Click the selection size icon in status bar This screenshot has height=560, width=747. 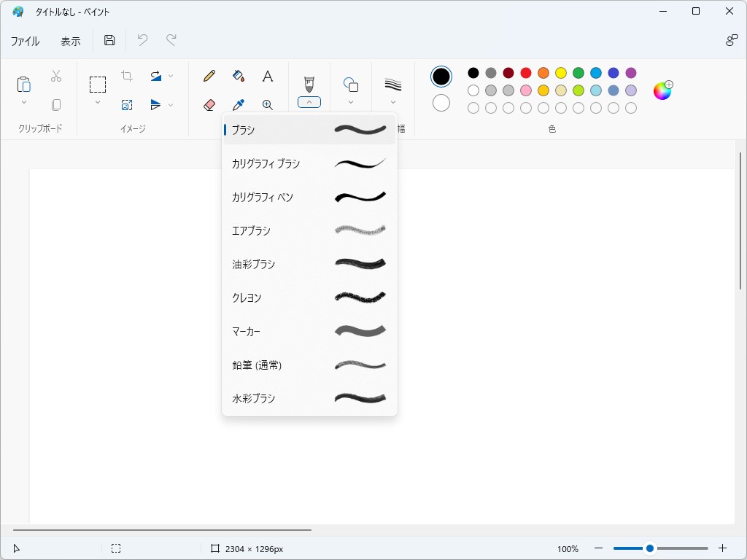tap(116, 548)
